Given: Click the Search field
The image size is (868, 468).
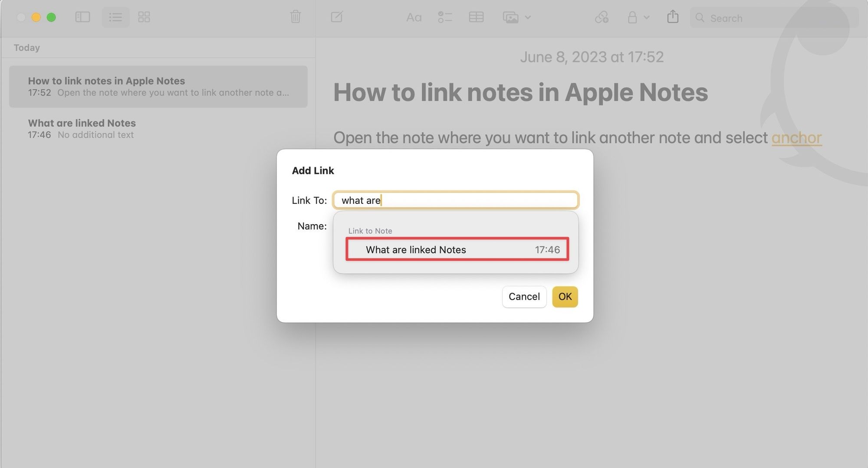Looking at the screenshot, I should tap(773, 18).
